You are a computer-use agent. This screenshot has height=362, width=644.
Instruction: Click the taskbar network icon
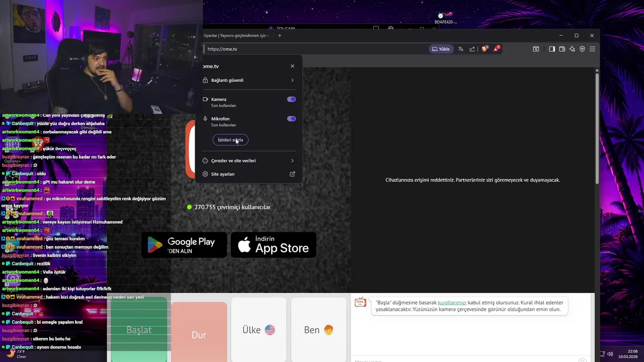tap(602, 354)
